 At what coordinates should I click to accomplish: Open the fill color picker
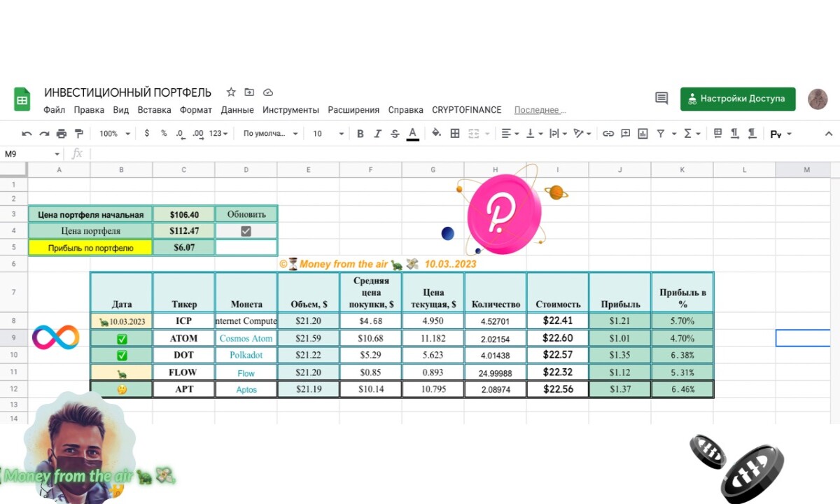pyautogui.click(x=436, y=134)
